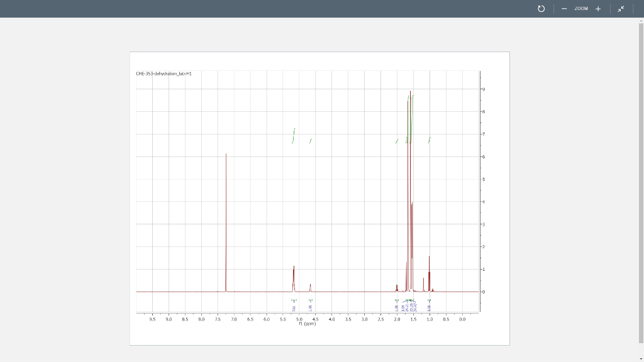Click the 3.5 tick on the ppm axis
The width and height of the screenshot is (644, 362).
coord(348,319)
